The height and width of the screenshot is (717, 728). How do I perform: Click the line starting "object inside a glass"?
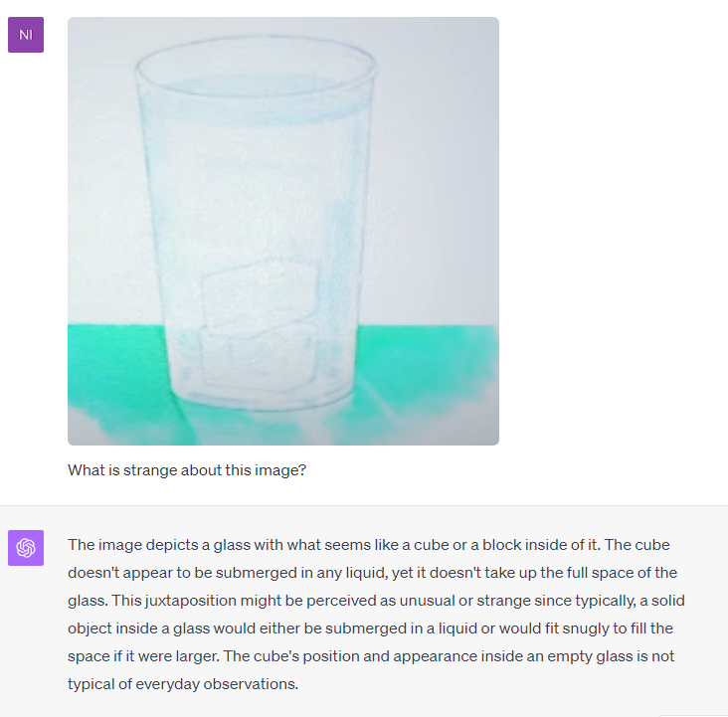[x=371, y=628]
